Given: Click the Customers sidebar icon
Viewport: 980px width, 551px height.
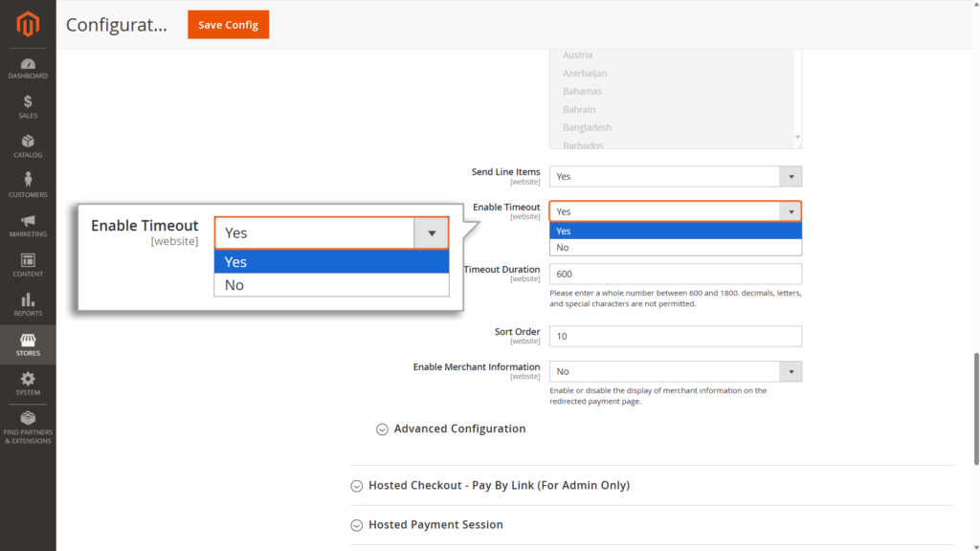Looking at the screenshot, I should point(28,186).
